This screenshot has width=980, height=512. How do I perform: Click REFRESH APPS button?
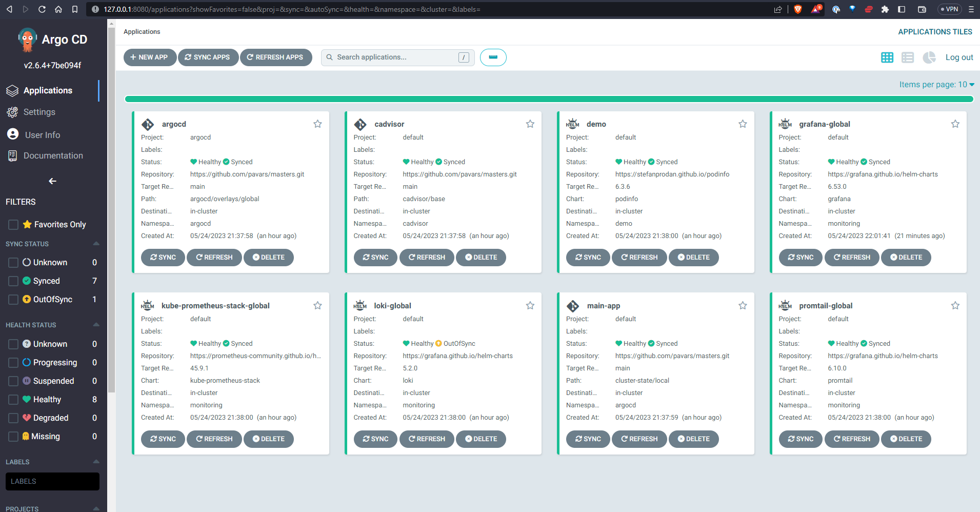[x=276, y=57]
